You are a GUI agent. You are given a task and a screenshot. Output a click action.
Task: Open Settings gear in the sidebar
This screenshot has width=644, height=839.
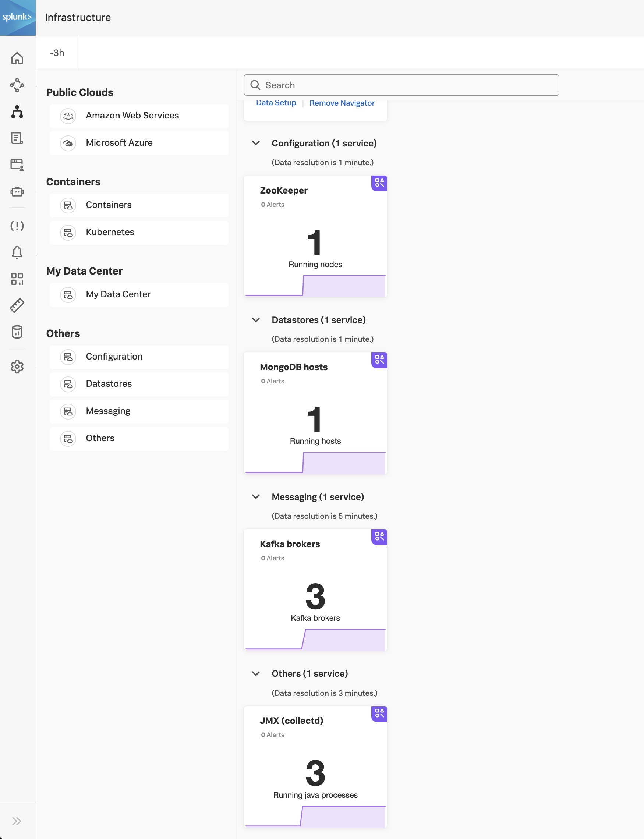point(17,367)
